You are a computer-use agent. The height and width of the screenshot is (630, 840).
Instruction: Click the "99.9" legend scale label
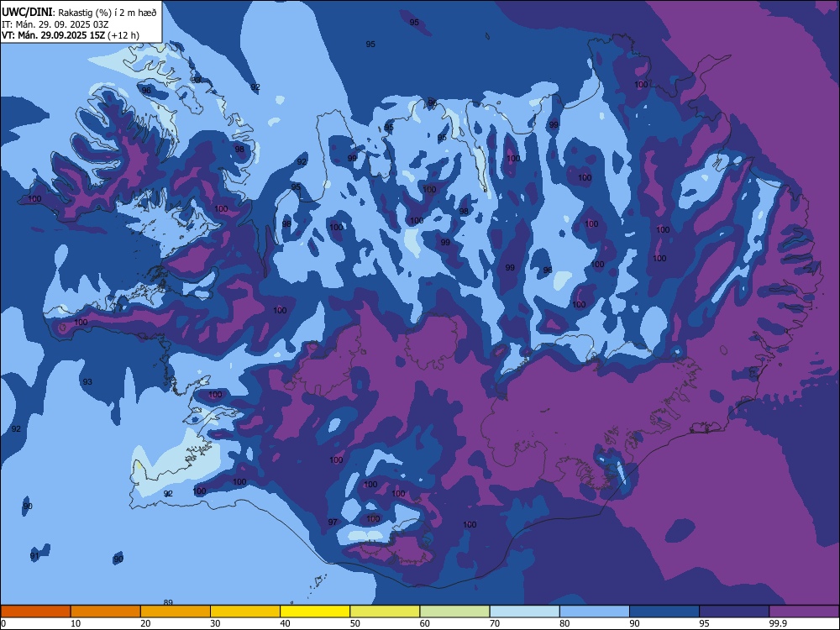778,623
